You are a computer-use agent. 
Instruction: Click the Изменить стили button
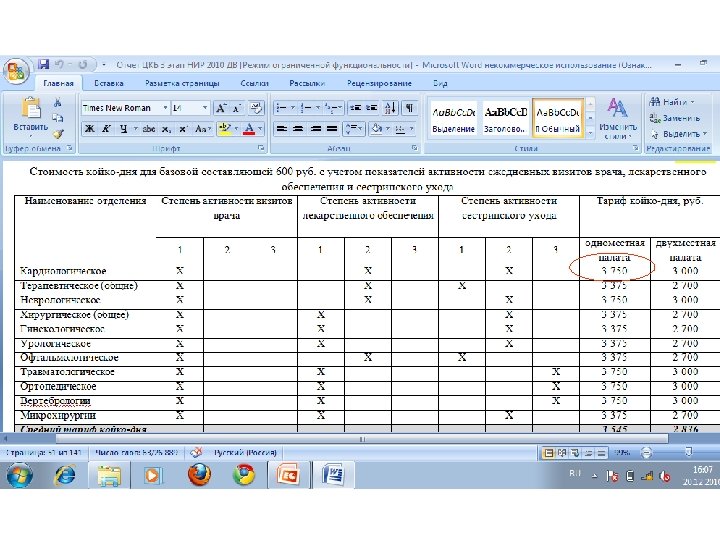point(618,118)
